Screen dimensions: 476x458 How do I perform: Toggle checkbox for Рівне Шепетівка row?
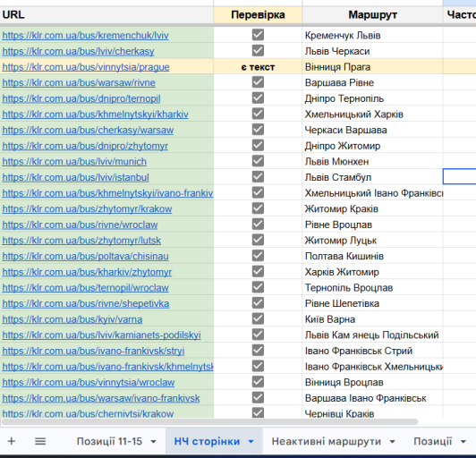click(x=258, y=303)
